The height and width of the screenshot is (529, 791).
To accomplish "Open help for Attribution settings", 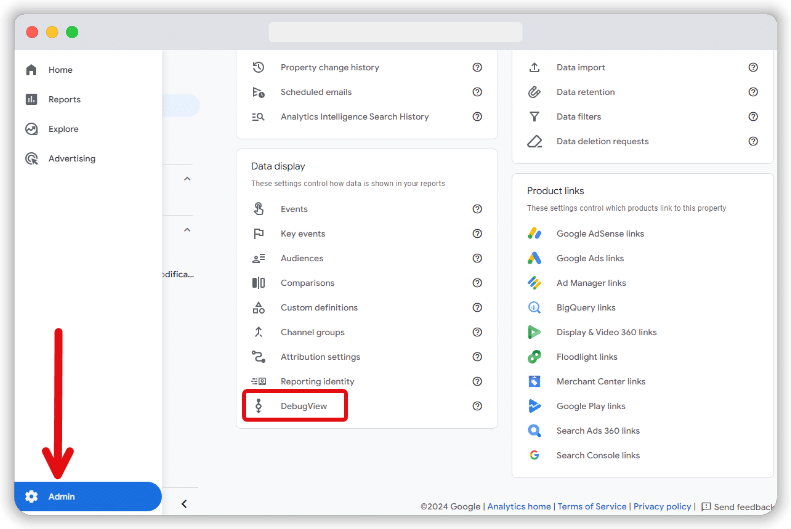I will click(x=477, y=357).
